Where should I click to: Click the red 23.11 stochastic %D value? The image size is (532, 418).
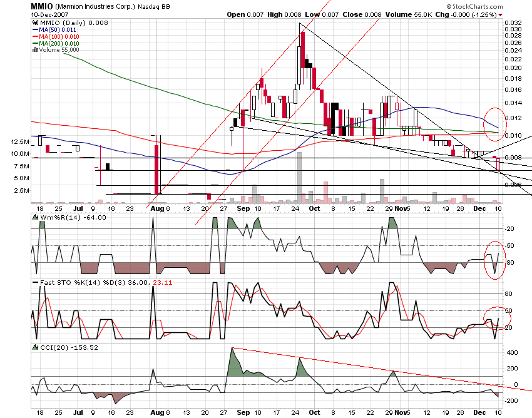163,283
